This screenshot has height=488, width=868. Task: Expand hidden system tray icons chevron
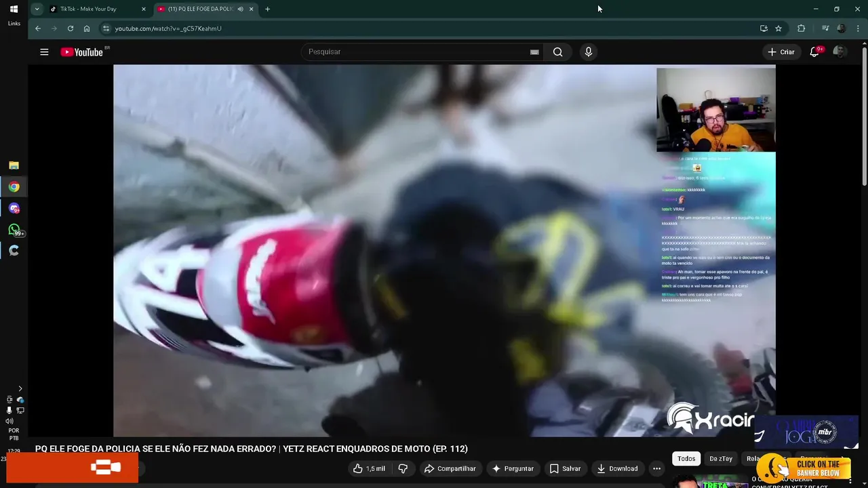coord(20,389)
